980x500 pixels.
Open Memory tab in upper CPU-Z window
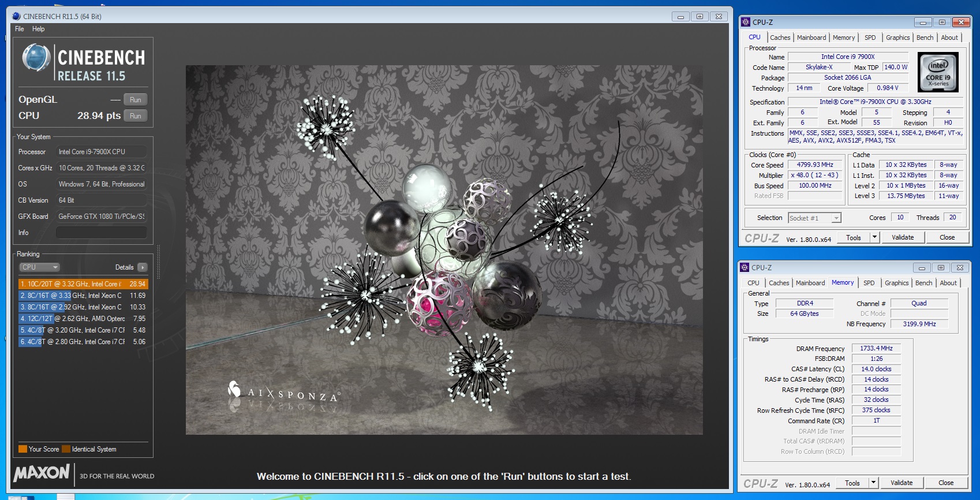844,38
